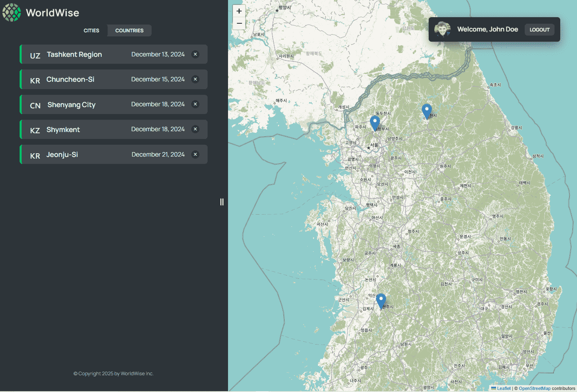Open the Leaflet attribution link
577x392 pixels.
[x=503, y=388]
